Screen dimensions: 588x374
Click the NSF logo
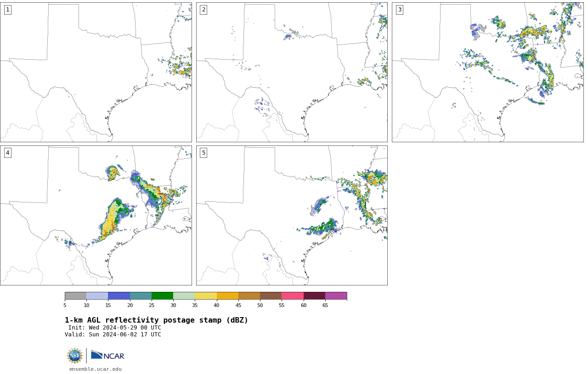point(74,356)
